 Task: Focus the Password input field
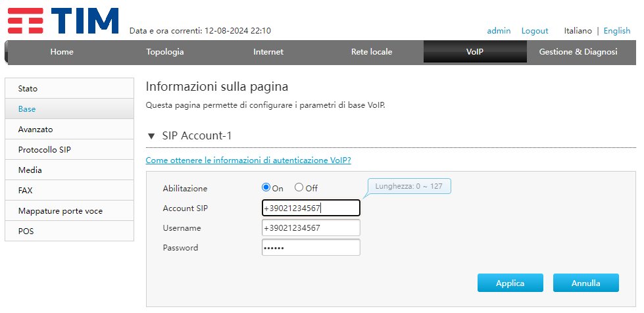[311, 248]
